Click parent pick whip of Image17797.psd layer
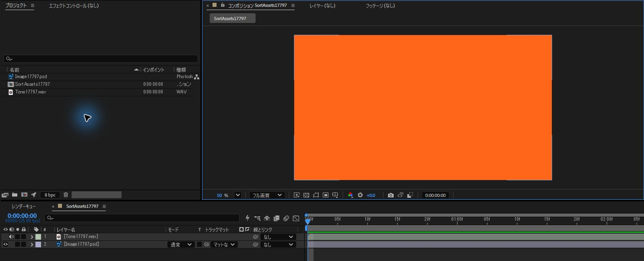This screenshot has width=644, height=261. click(x=255, y=244)
